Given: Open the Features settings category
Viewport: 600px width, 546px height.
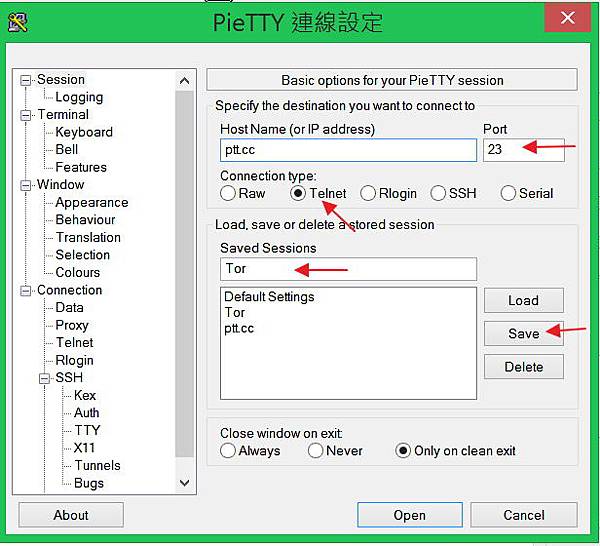Looking at the screenshot, I should [81, 167].
